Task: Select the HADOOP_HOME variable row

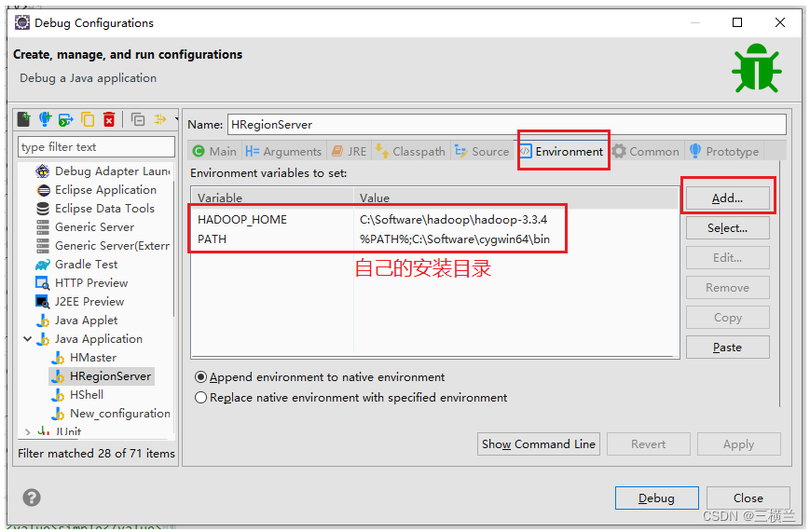Action: coord(434,220)
